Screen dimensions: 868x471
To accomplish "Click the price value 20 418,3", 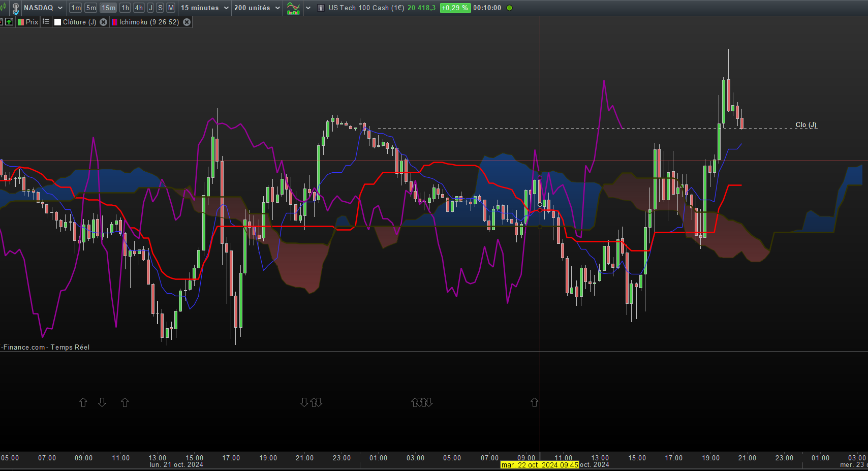I will [421, 8].
